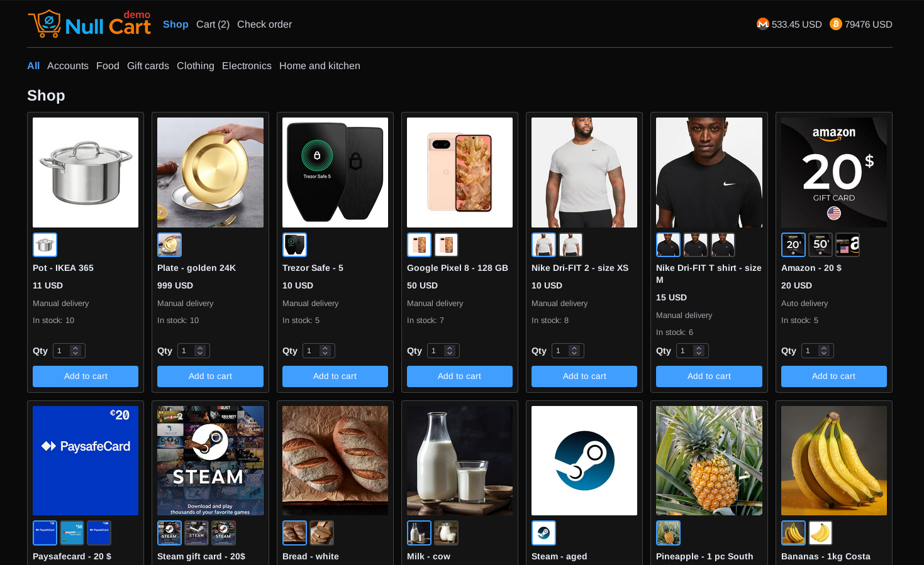Click the Monero balance icon
This screenshot has height=565, width=924.
coord(762,24)
